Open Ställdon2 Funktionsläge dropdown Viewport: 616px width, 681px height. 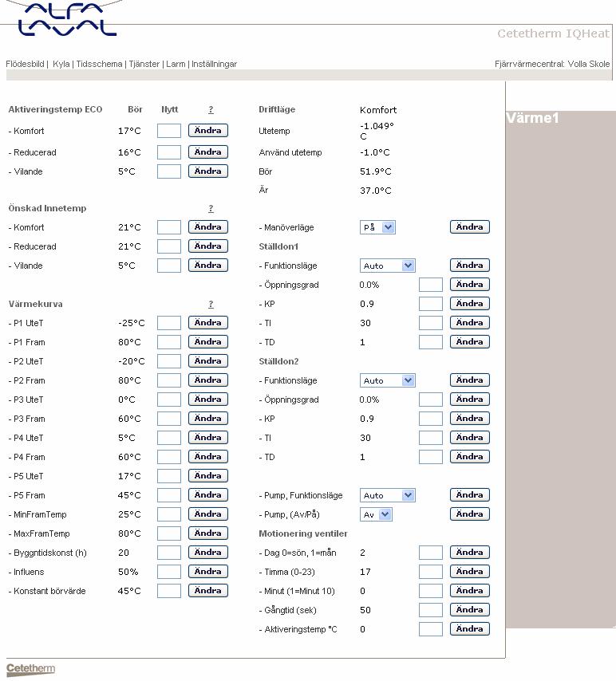[x=387, y=380]
